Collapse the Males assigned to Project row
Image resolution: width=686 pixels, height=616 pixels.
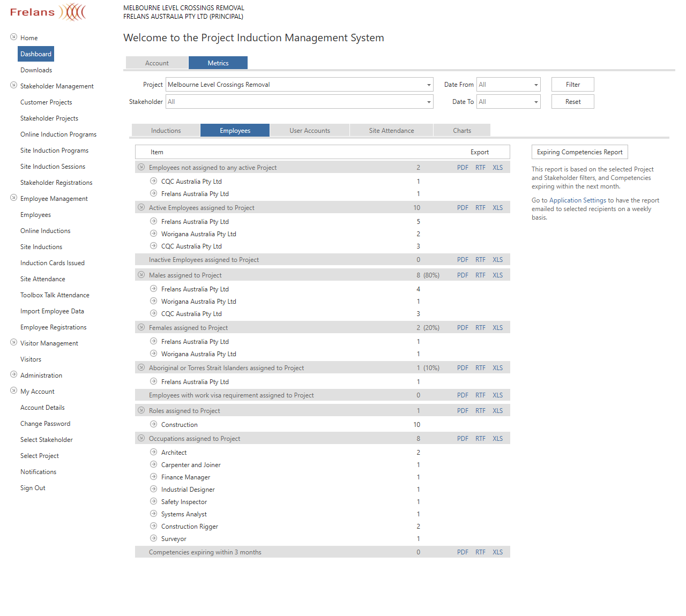click(141, 275)
